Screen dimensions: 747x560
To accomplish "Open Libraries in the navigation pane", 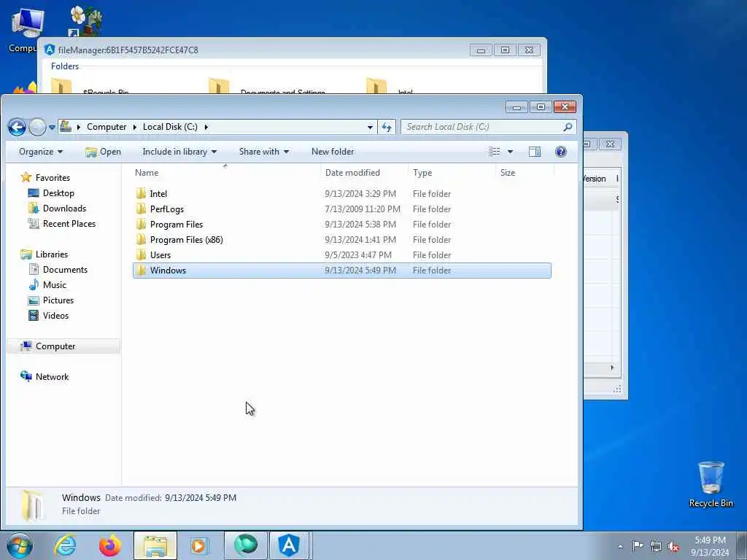I will point(52,254).
